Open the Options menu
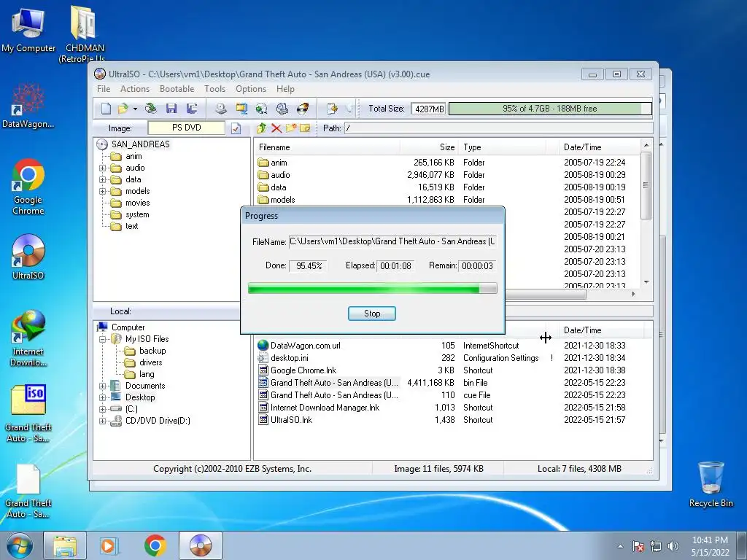This screenshot has height=560, width=747. (x=251, y=89)
